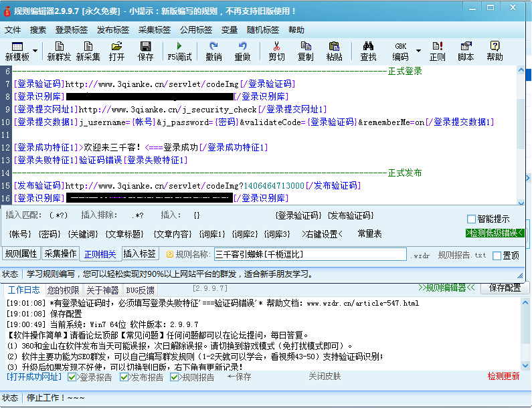Expand the GBK 编码 dropdown arrow
The height and width of the screenshot is (408, 532).
click(x=418, y=51)
